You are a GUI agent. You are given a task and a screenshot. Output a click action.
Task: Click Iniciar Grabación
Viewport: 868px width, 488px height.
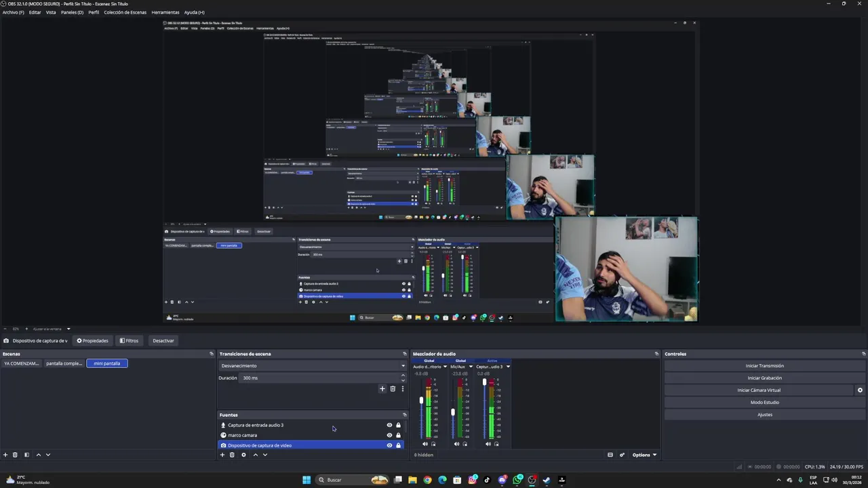click(764, 378)
